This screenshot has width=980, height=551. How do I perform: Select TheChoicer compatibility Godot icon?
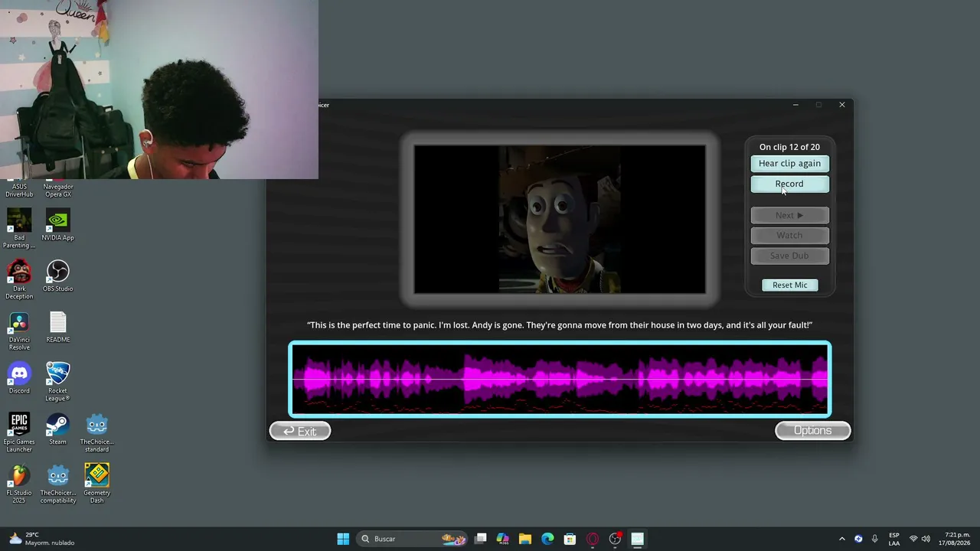pos(58,484)
